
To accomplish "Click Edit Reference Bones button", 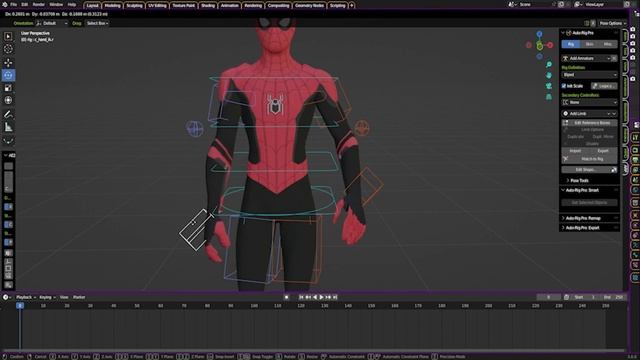I will pyautogui.click(x=589, y=123).
